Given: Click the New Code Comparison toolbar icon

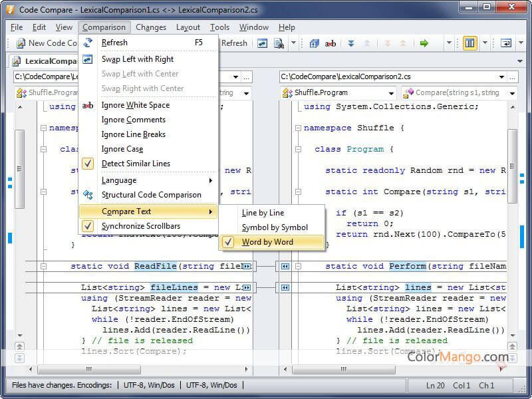Looking at the screenshot, I should tap(21, 43).
